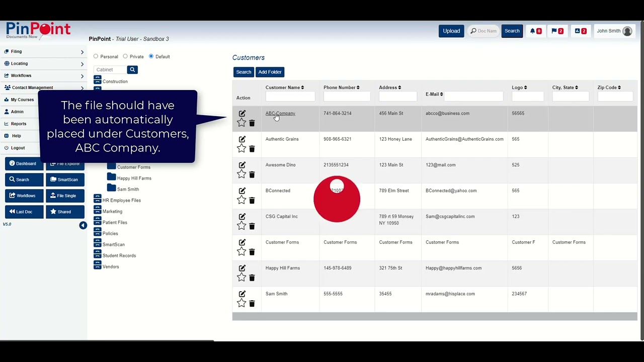Delete the CSG Capital Inc row
This screenshot has height=362, width=644.
pos(252,226)
